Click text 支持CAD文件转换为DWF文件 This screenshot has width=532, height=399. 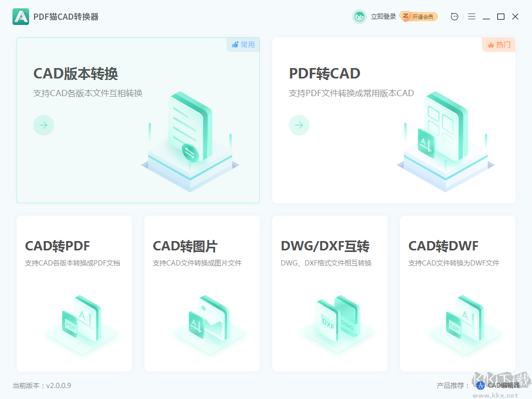coord(454,263)
